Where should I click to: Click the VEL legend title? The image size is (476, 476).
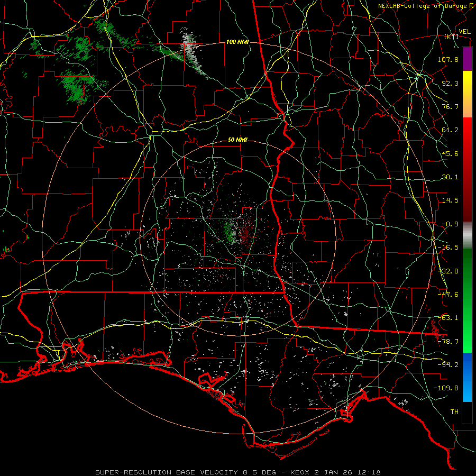point(464,31)
